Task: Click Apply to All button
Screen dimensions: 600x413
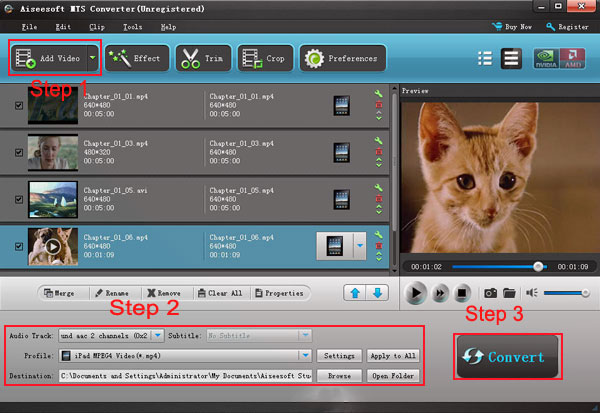Action: (x=393, y=356)
